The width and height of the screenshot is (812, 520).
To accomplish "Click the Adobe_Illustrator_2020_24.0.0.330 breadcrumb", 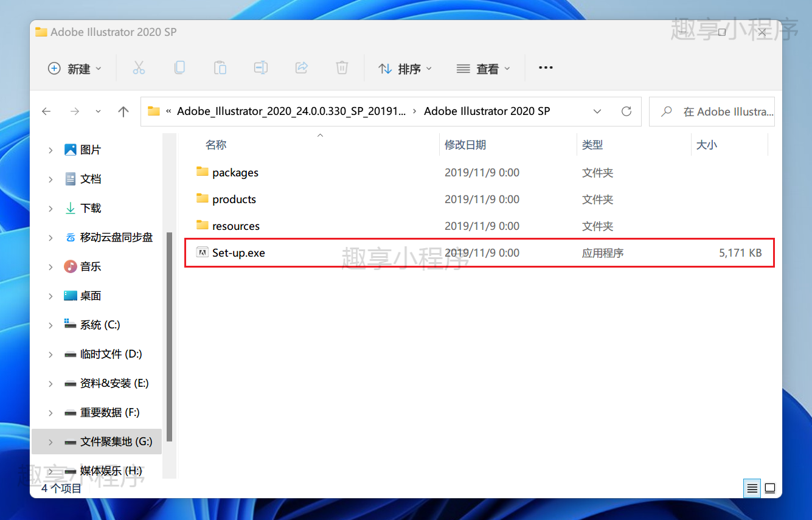I will click(291, 111).
